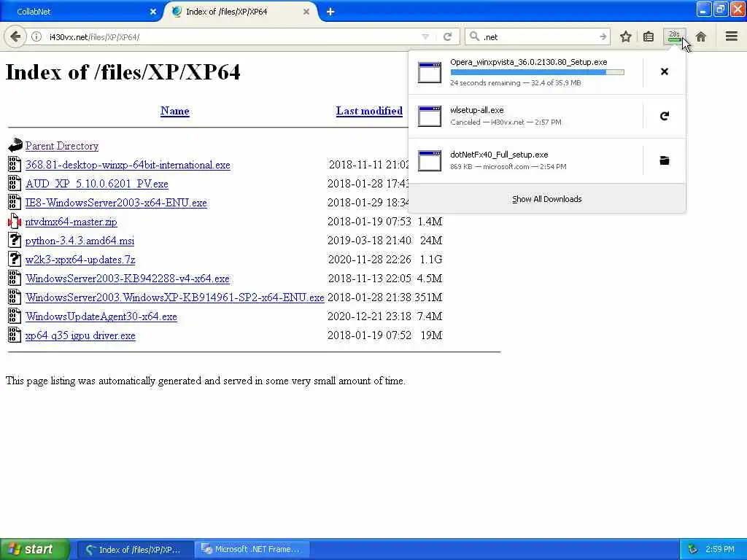Download WindowsServer2003.WindowsXP-KB914961-SP2-x64-ENU.exe
Screen dimensions: 747x560
tap(175, 297)
